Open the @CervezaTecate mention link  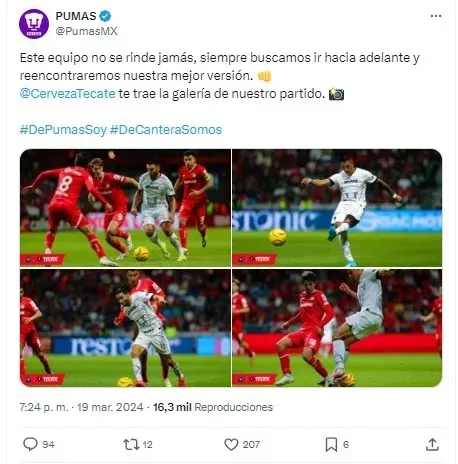67,94
